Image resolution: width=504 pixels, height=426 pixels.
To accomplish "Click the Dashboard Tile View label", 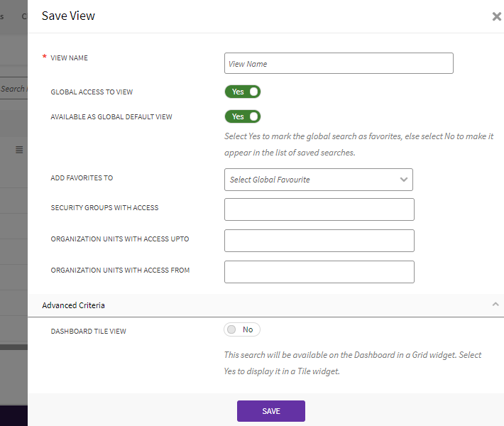I will 88,332.
